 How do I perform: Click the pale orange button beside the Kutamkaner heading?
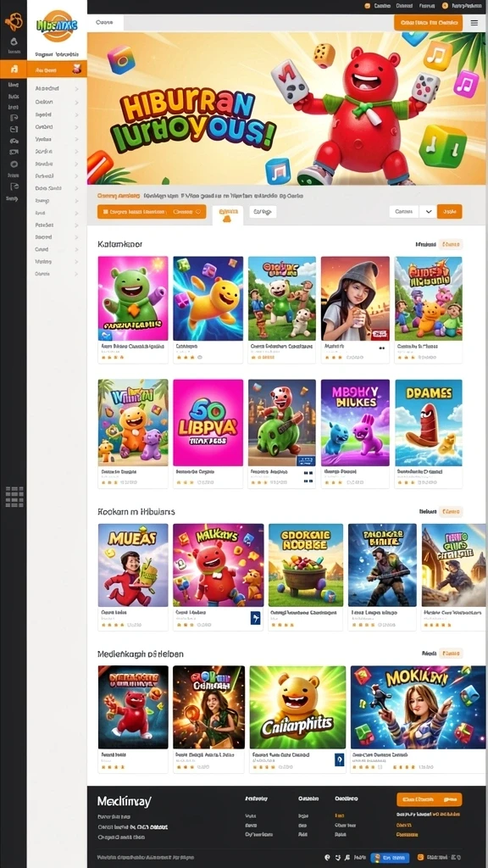451,244
